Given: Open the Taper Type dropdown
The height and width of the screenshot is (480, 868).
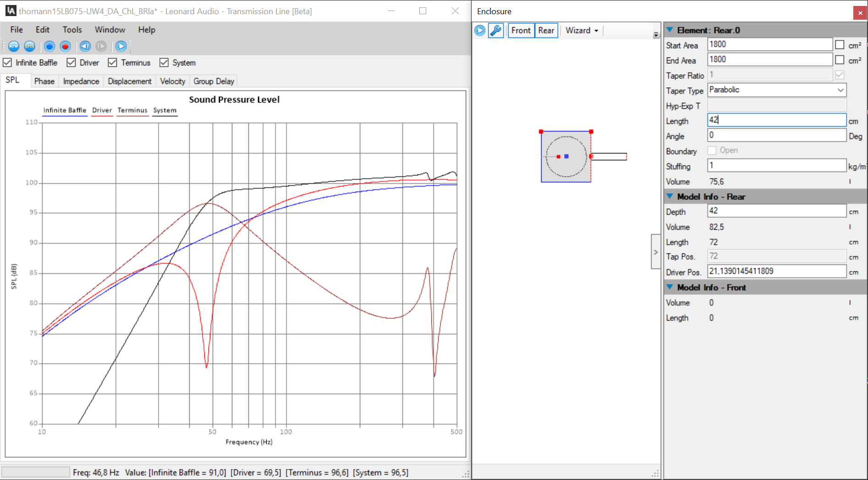Looking at the screenshot, I should point(840,90).
